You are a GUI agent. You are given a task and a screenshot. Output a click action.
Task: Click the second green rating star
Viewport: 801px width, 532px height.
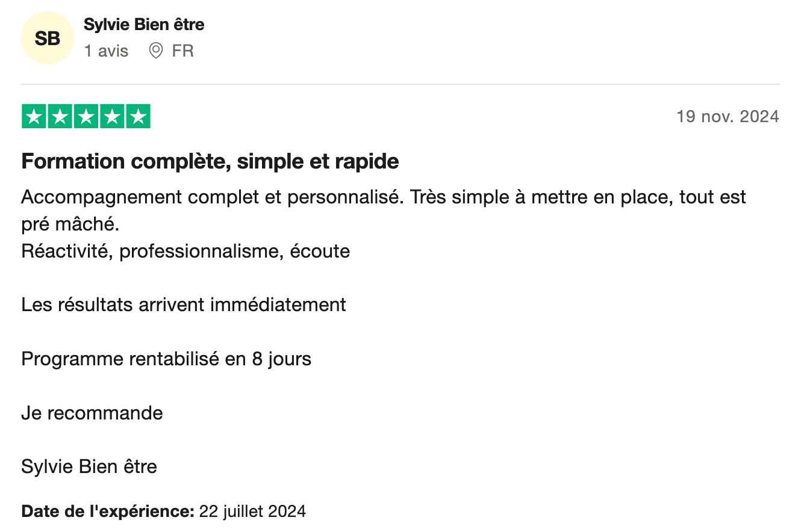coord(60,117)
